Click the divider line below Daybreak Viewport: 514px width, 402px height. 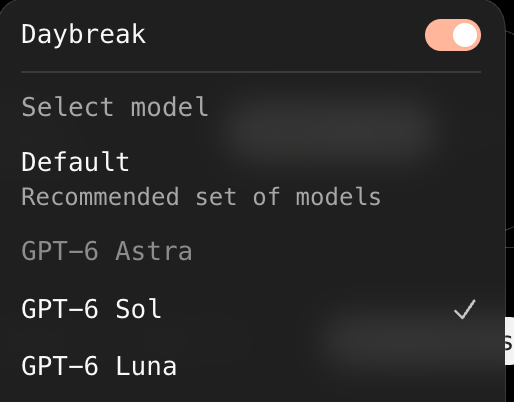coord(251,72)
